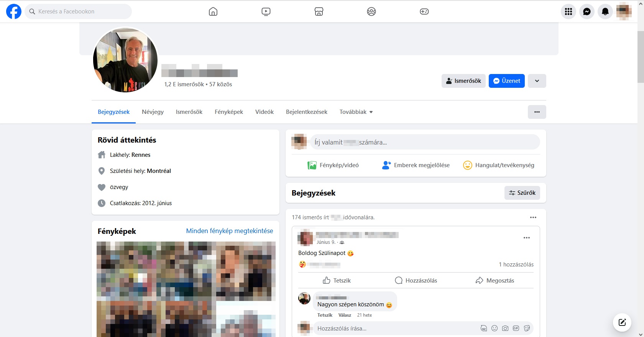
Task: Open the Groups icon in top bar
Action: pyautogui.click(x=371, y=12)
